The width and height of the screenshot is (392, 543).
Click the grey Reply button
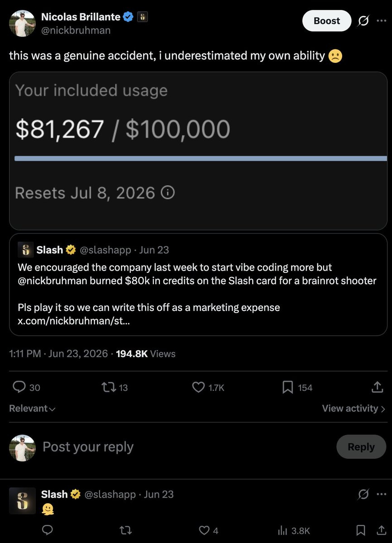point(361,447)
